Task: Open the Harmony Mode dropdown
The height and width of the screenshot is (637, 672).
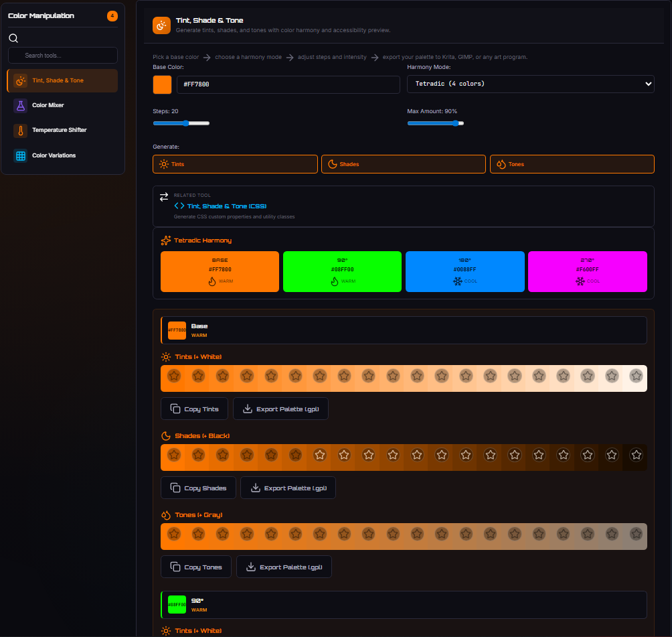Action: [530, 84]
